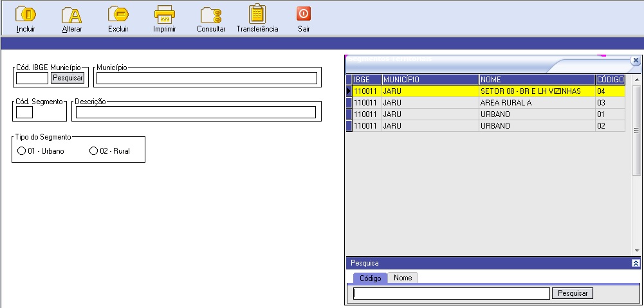644x308 pixels.
Task: Click the Transferência clipboard icon
Action: tap(257, 14)
